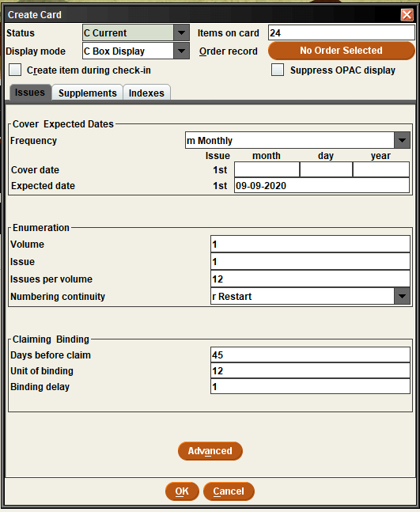
Task: Click the No Order Selected button
Action: [x=342, y=51]
